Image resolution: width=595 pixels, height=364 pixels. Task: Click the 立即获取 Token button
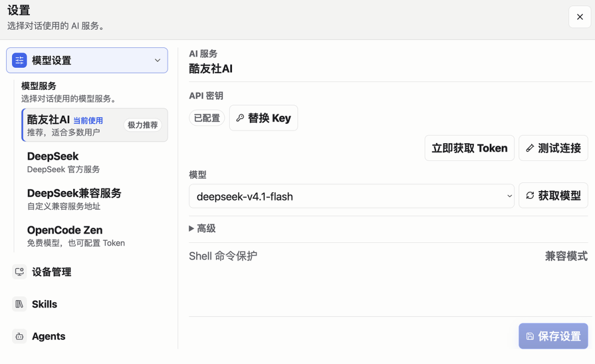click(x=469, y=148)
